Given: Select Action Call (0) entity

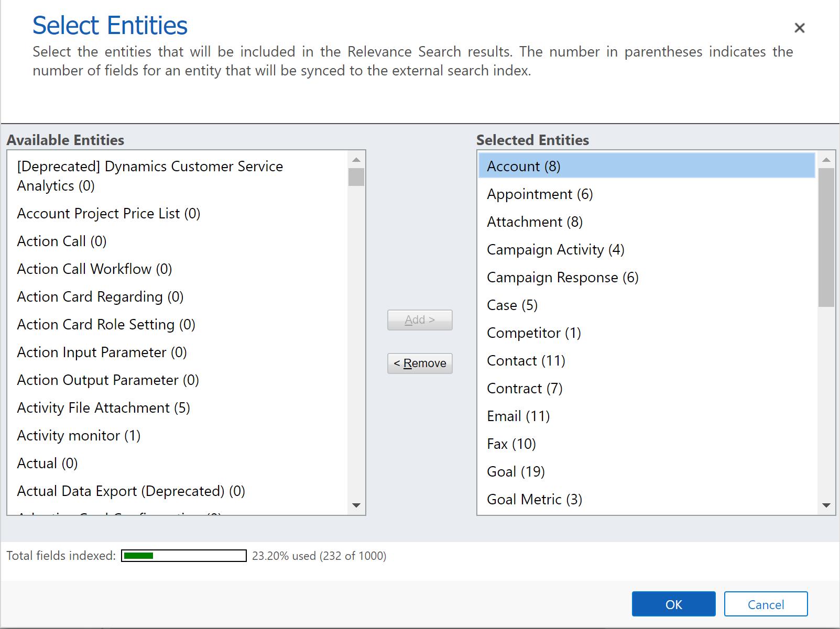Looking at the screenshot, I should [177, 241].
